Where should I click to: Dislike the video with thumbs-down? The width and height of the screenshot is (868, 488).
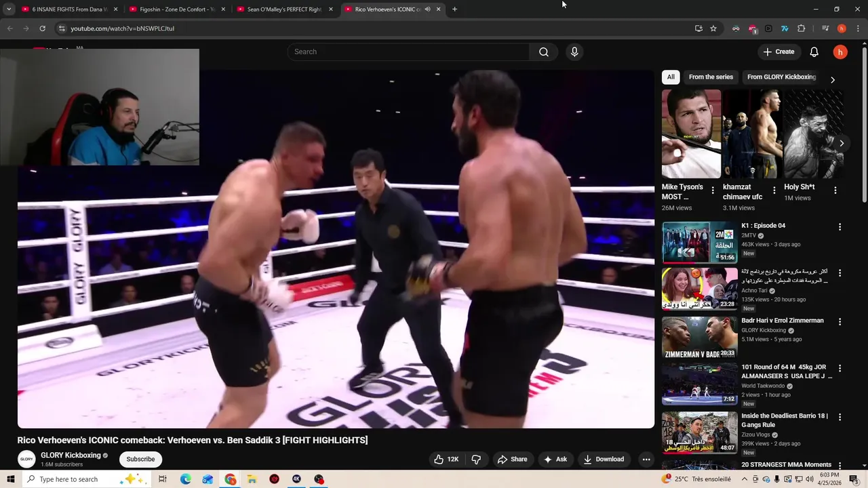pos(476,459)
